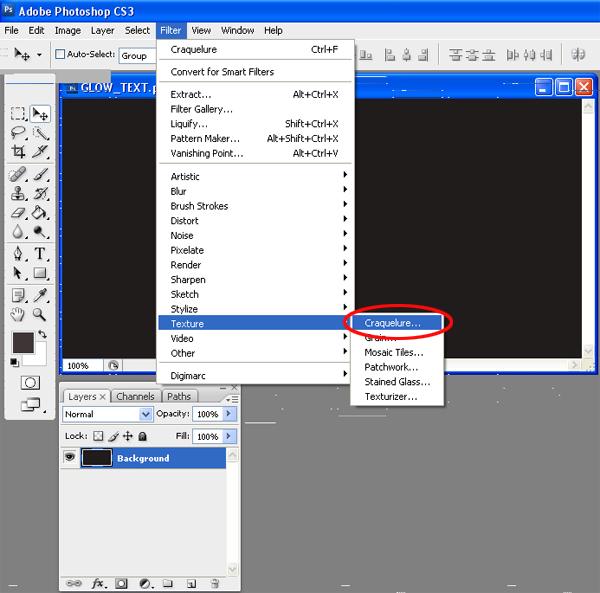600x593 pixels.
Task: Select the Pen tool
Action: tap(18, 254)
